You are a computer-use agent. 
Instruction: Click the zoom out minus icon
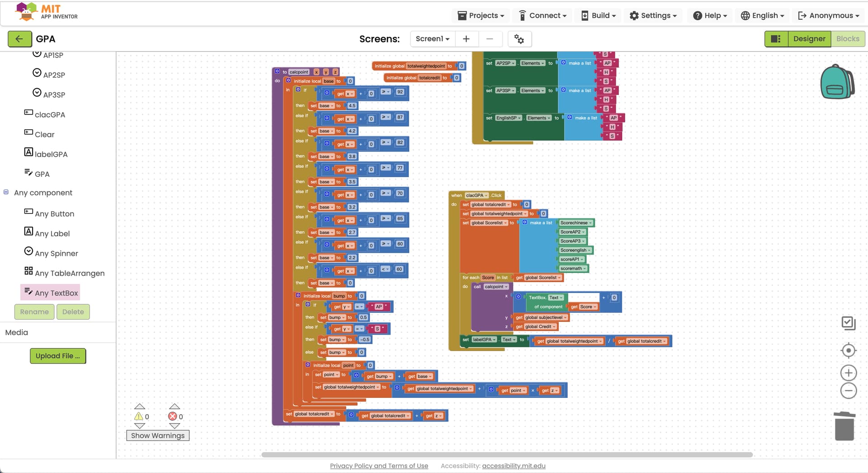(848, 391)
